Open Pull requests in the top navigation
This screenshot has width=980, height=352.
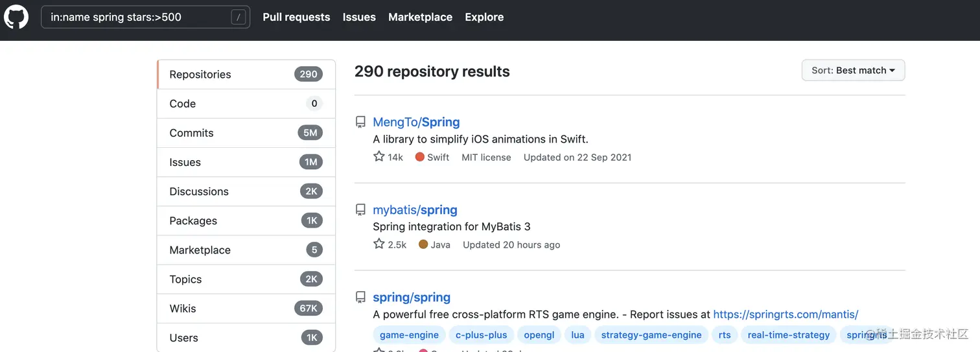click(296, 18)
